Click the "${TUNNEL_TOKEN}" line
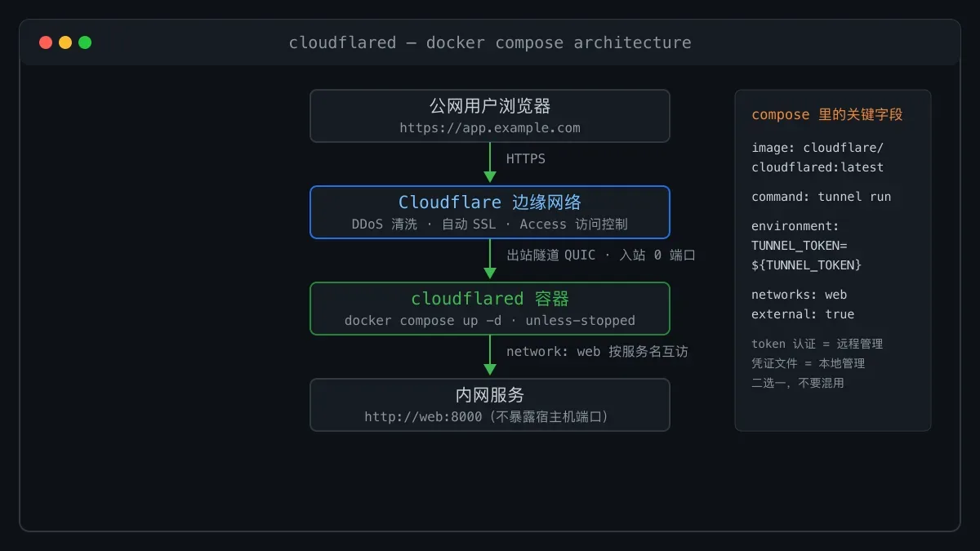 coord(807,265)
